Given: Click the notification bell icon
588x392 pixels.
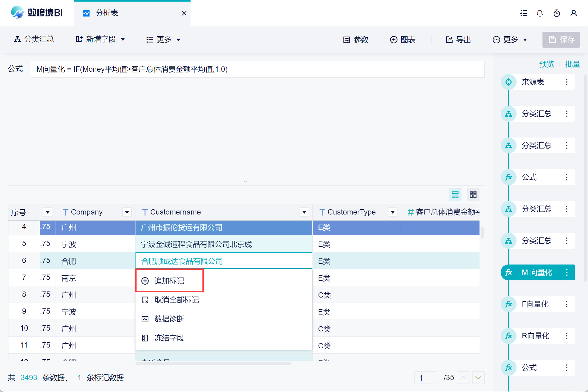Looking at the screenshot, I should point(540,13).
